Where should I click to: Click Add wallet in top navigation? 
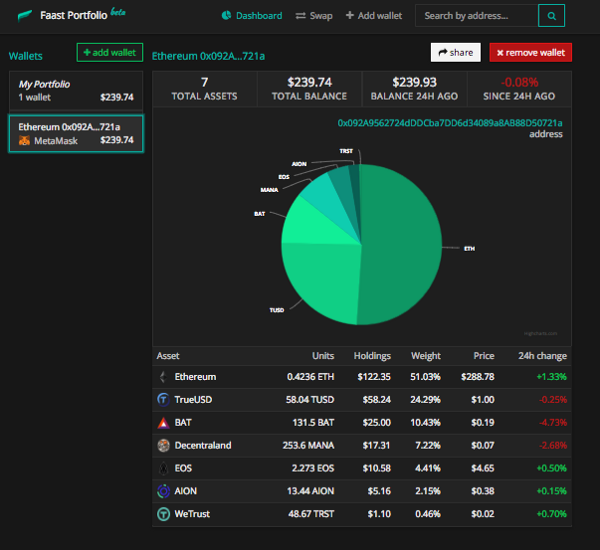coord(374,16)
